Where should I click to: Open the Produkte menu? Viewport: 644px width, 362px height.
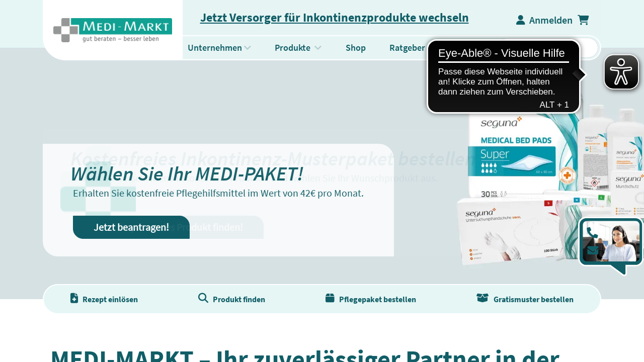pos(292,48)
